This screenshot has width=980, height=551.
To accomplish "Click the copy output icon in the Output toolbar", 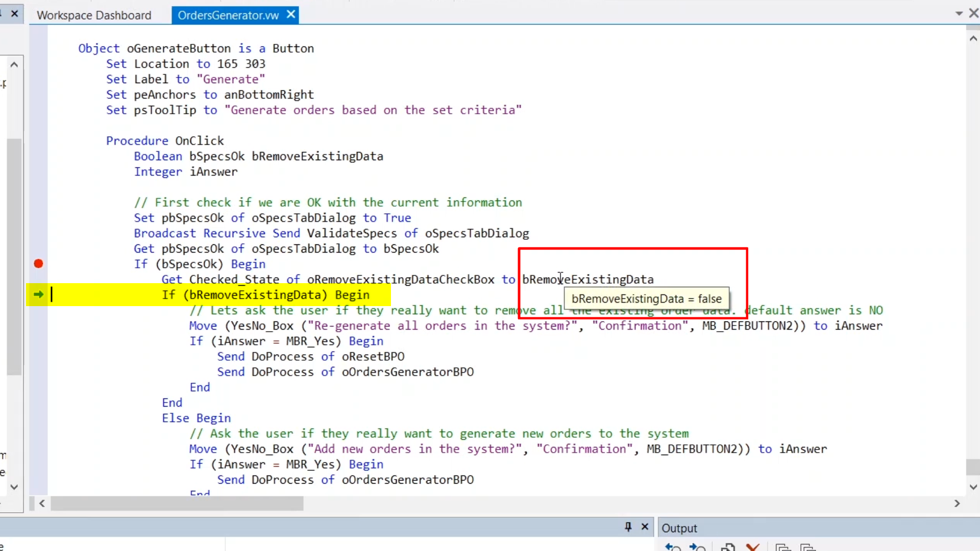I will point(728,547).
